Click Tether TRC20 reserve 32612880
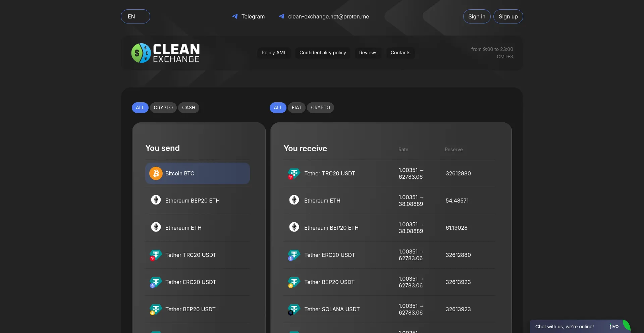This screenshot has height=333, width=644. 458,173
